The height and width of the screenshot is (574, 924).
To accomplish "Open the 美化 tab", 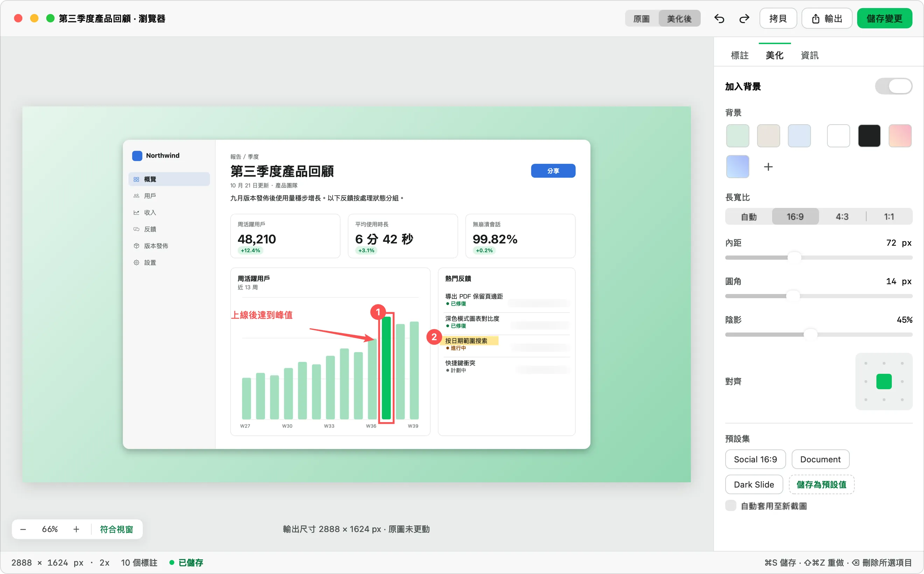I will point(775,55).
